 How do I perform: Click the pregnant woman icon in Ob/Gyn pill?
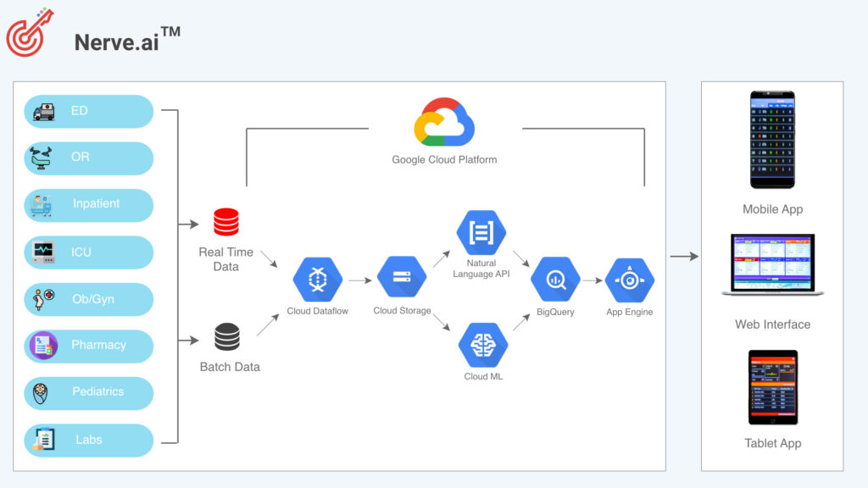[x=43, y=299]
